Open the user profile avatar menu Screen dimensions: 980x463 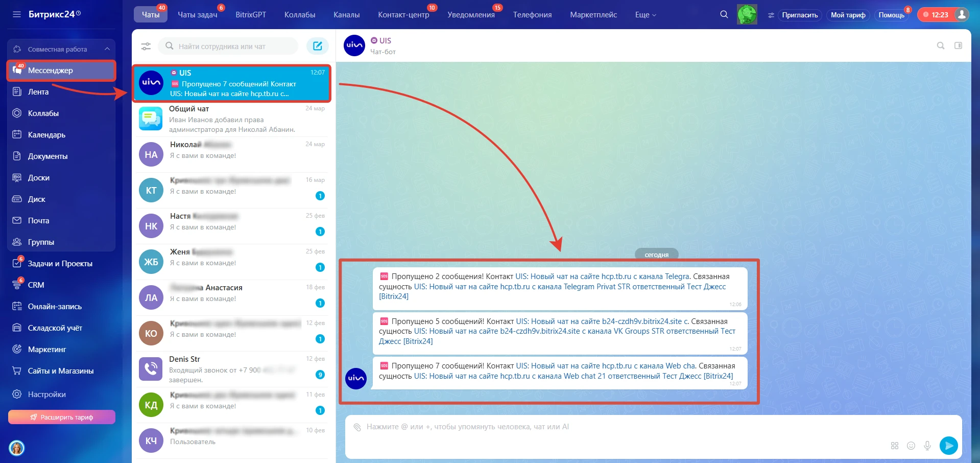point(962,15)
